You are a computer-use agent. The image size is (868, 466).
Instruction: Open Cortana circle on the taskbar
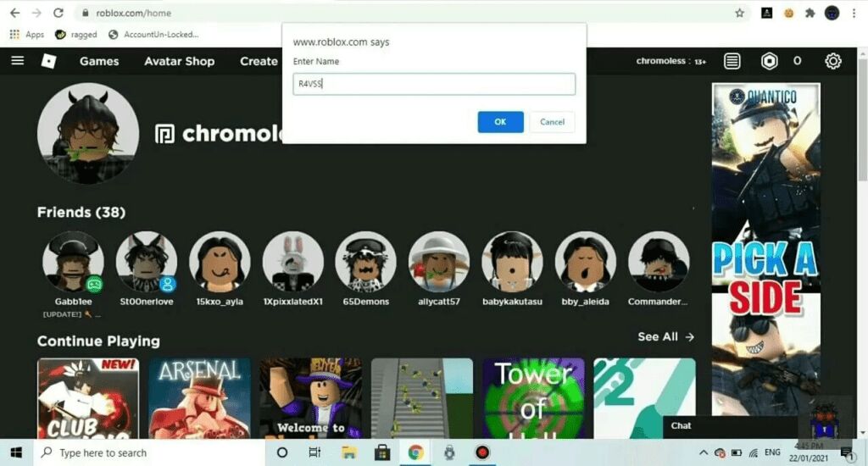click(x=281, y=452)
